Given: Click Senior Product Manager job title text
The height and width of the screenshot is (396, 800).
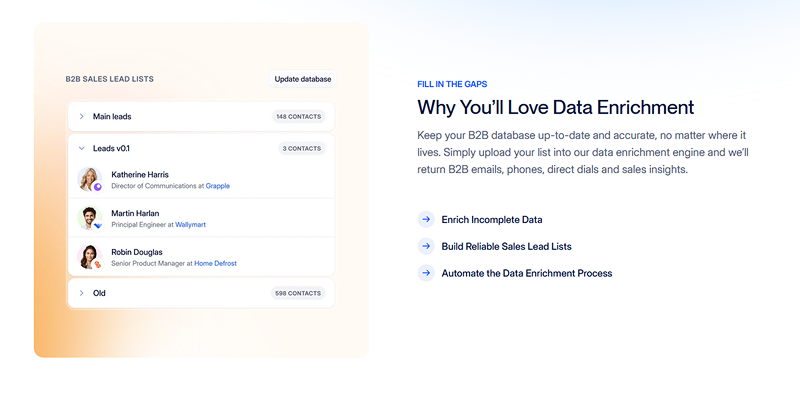Looking at the screenshot, I should [148, 264].
